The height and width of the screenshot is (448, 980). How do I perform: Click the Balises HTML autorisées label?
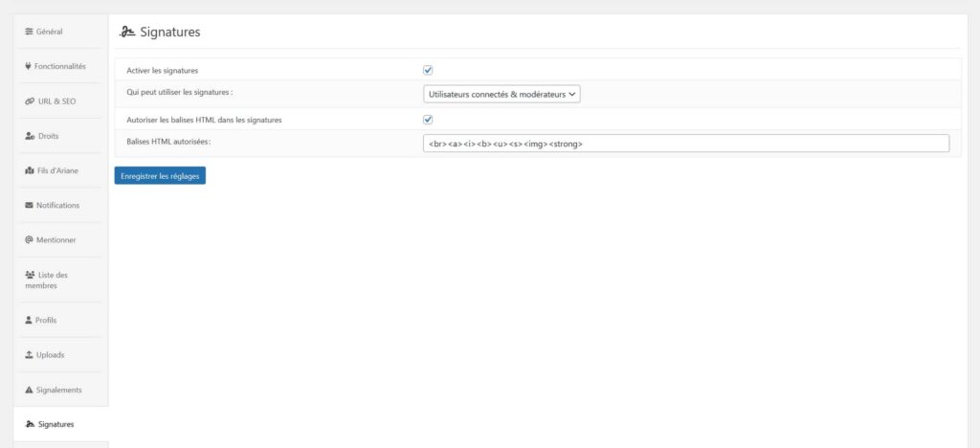coord(168,142)
